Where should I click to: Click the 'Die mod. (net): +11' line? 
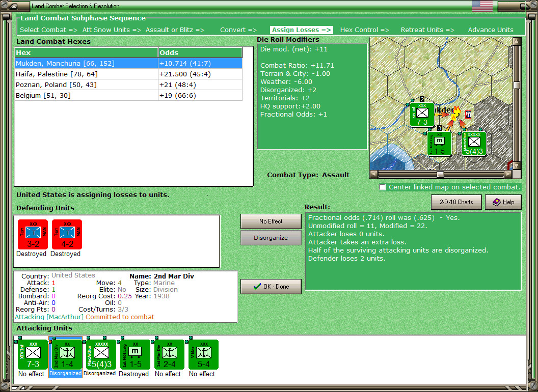coord(293,49)
